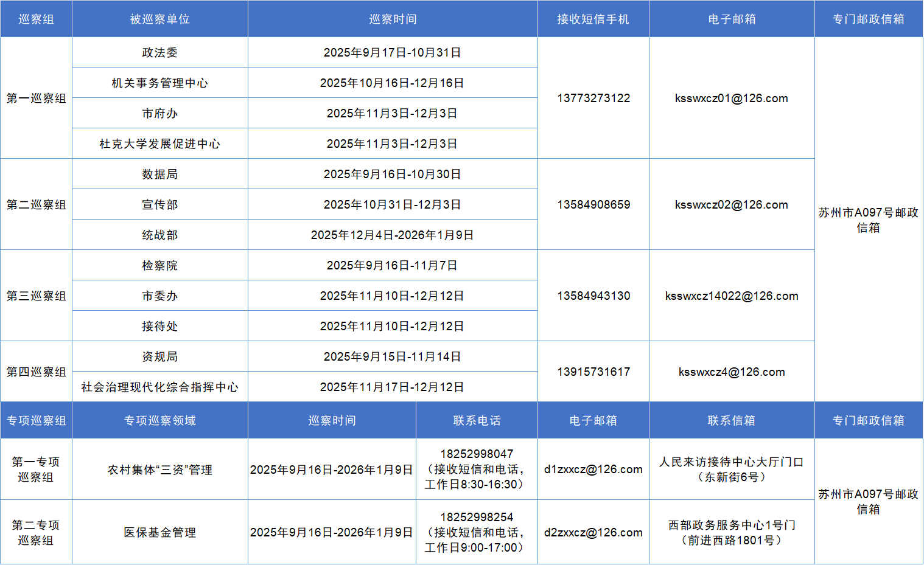Select the 社会治理现代化综合指挥中心 cell
Viewport: 924px width, 565px height.
click(160, 387)
